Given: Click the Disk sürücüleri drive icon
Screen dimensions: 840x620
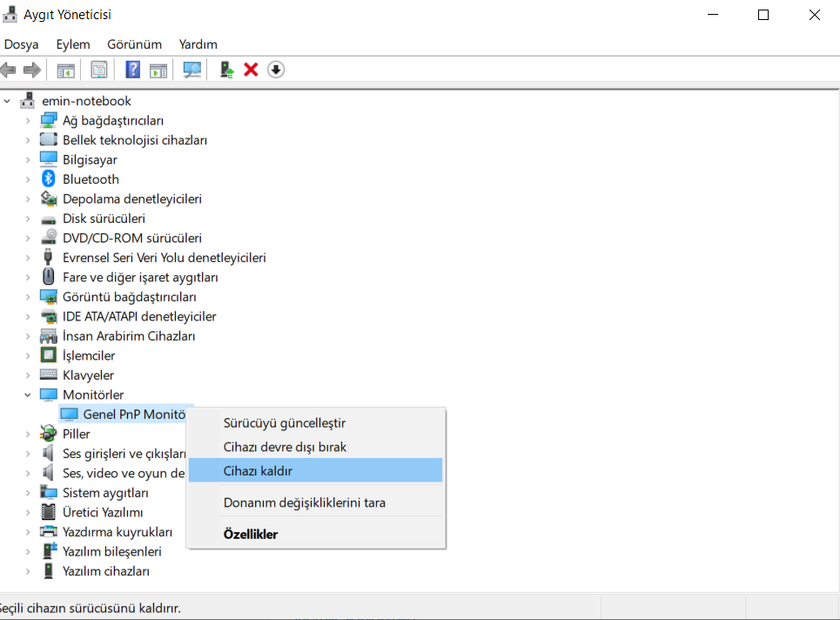Looking at the screenshot, I should click(48, 219).
